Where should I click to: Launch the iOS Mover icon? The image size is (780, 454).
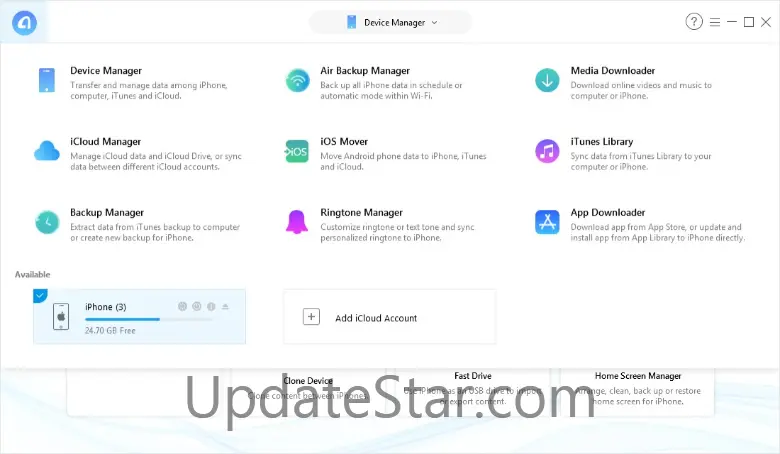click(296, 151)
